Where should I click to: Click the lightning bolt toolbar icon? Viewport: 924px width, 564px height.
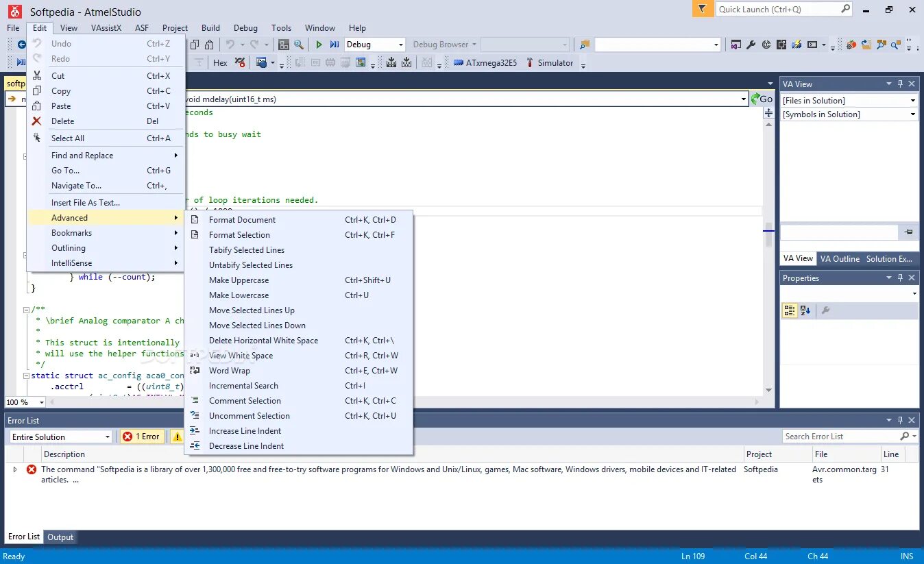click(x=796, y=45)
